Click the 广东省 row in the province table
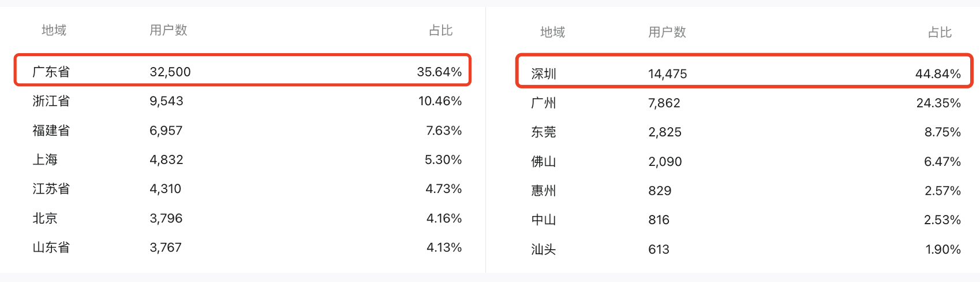Image resolution: width=980 pixels, height=282 pixels. coord(51,72)
